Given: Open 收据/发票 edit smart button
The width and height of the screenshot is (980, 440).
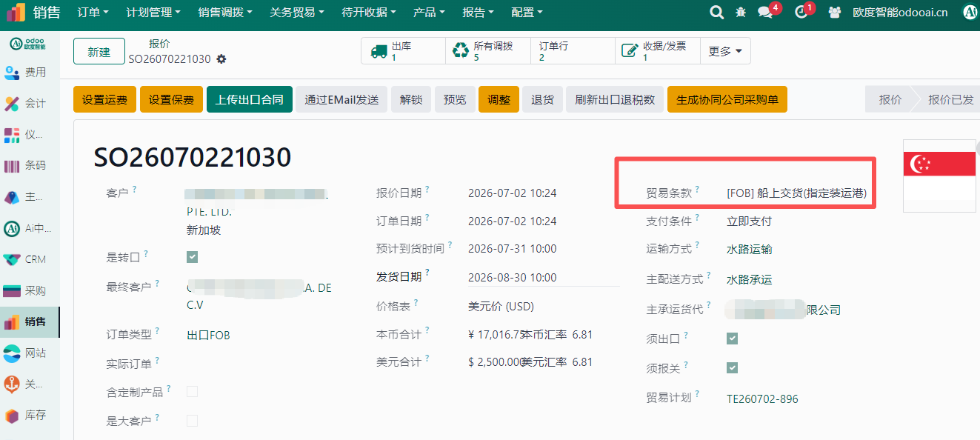Looking at the screenshot, I should click(657, 51).
